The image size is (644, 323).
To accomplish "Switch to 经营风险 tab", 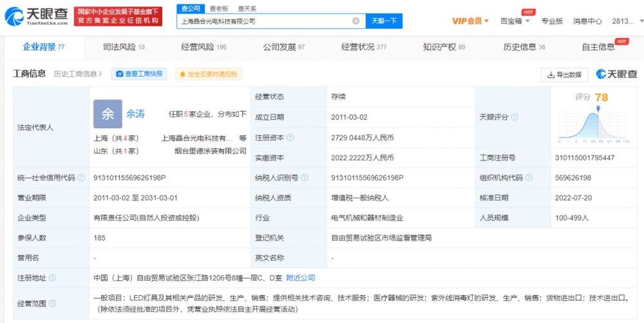I will click(204, 47).
